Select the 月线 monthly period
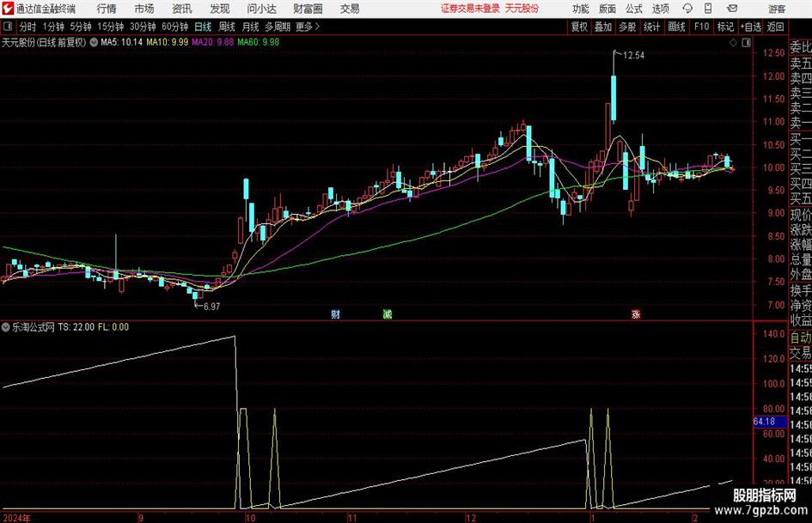The width and height of the screenshot is (812, 523). pos(251,27)
